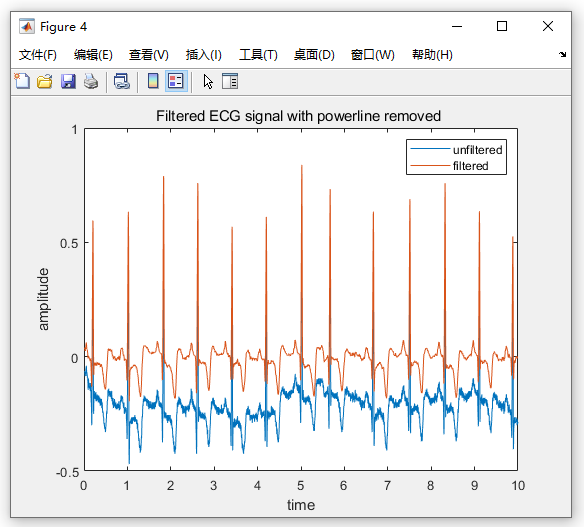Select the 'unfiltered' legend entry
Viewport: 584px width, 527px height.
(477, 150)
